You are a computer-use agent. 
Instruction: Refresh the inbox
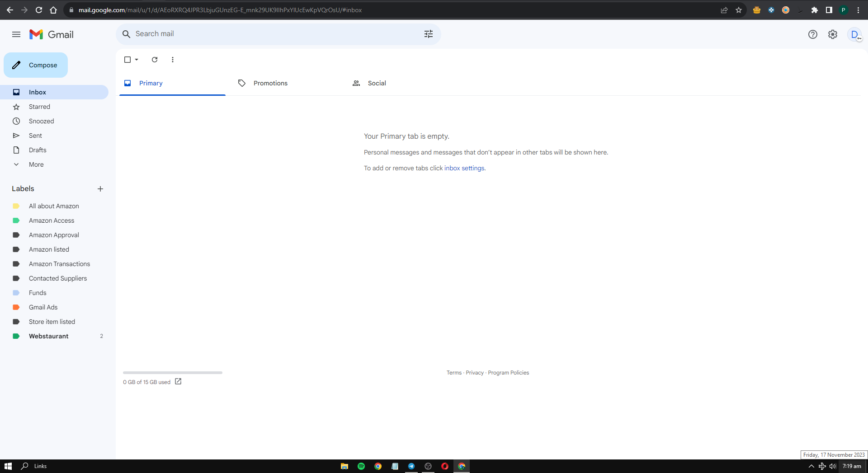pyautogui.click(x=155, y=60)
